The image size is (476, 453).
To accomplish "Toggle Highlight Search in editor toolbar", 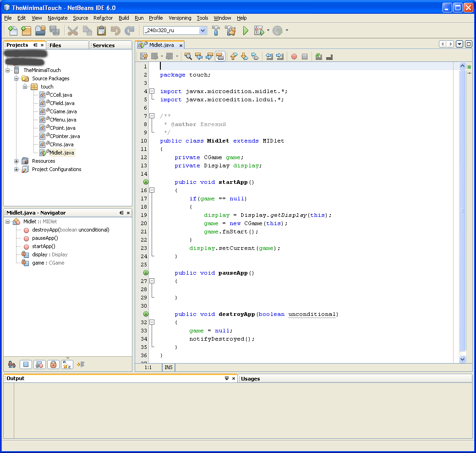I will tap(220, 56).
